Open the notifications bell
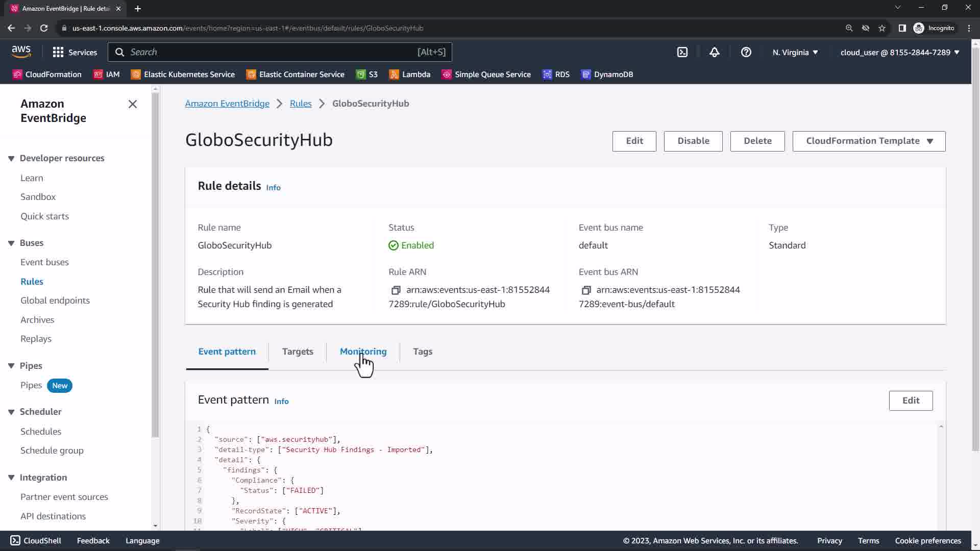 tap(714, 52)
